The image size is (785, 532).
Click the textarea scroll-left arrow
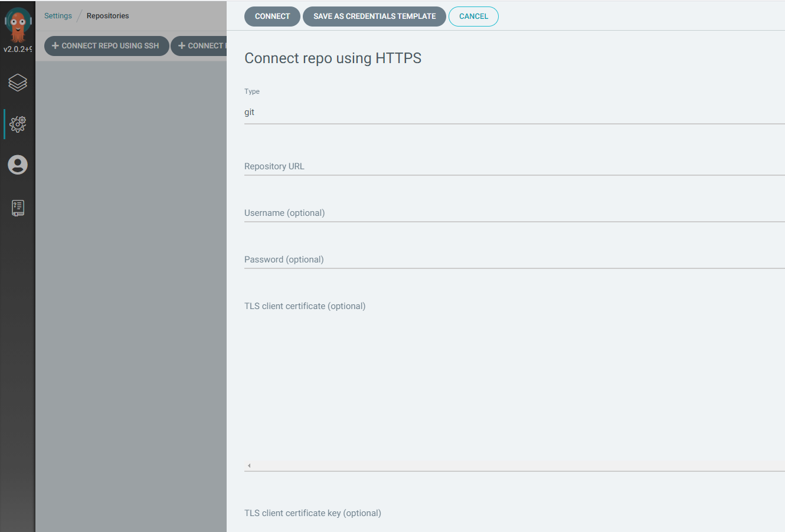[249, 466]
